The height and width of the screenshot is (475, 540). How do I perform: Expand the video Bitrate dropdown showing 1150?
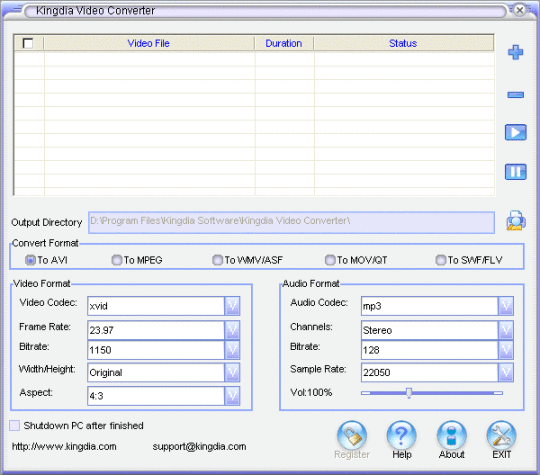[232, 350]
